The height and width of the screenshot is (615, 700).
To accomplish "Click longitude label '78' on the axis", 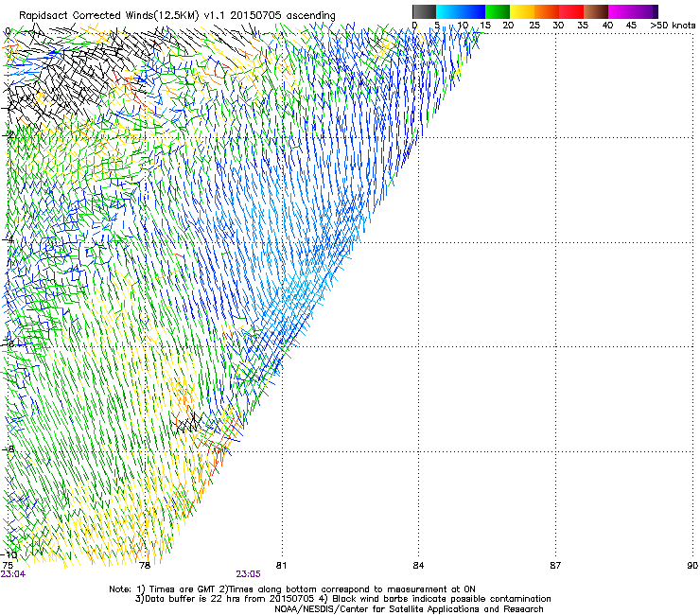I will (145, 566).
